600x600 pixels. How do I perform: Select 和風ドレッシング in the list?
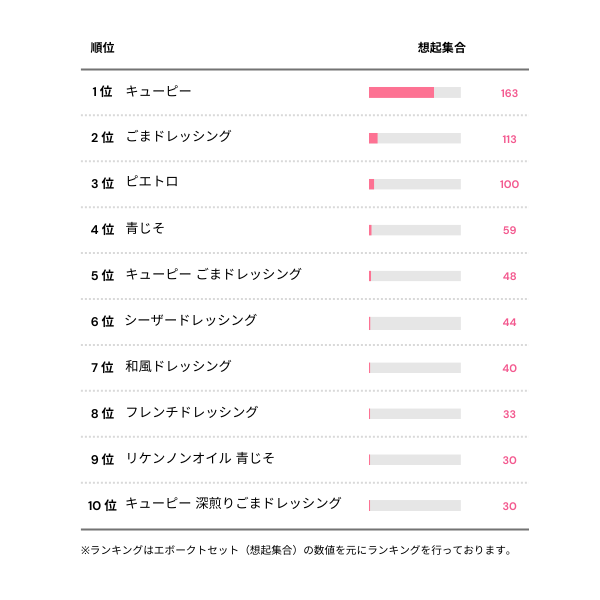click(178, 367)
